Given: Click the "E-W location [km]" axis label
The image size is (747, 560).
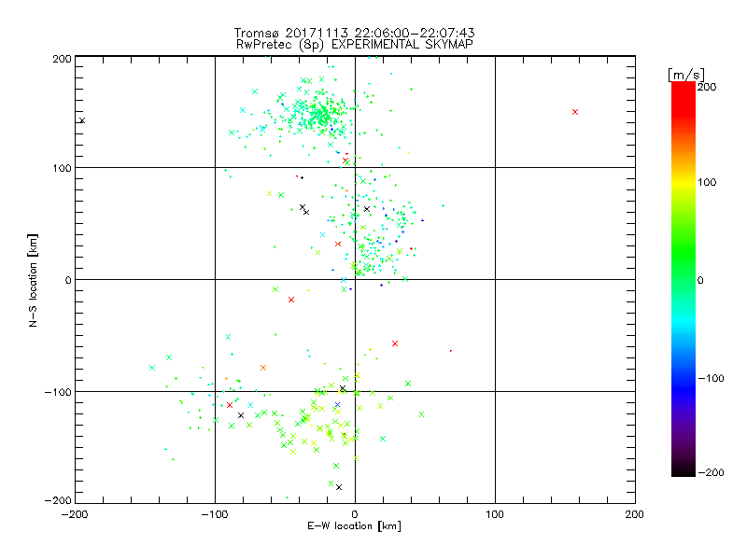Looking at the screenshot, I should (354, 525).
